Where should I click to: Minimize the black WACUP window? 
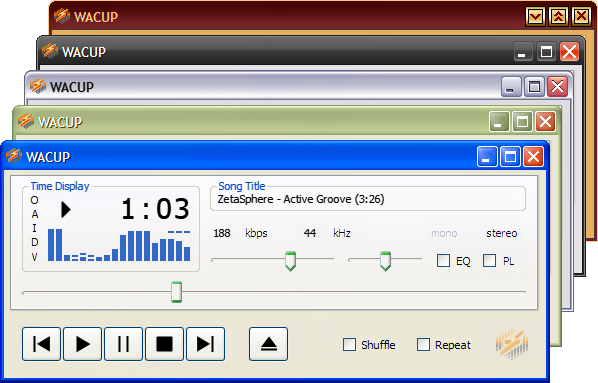(x=523, y=51)
